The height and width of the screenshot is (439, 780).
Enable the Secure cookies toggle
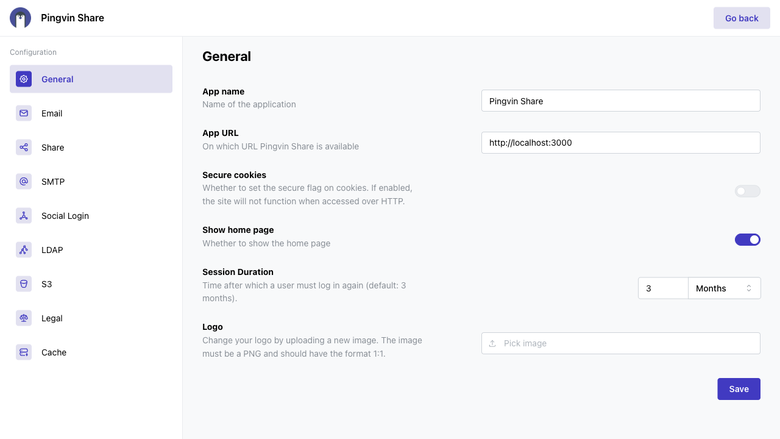coord(747,191)
